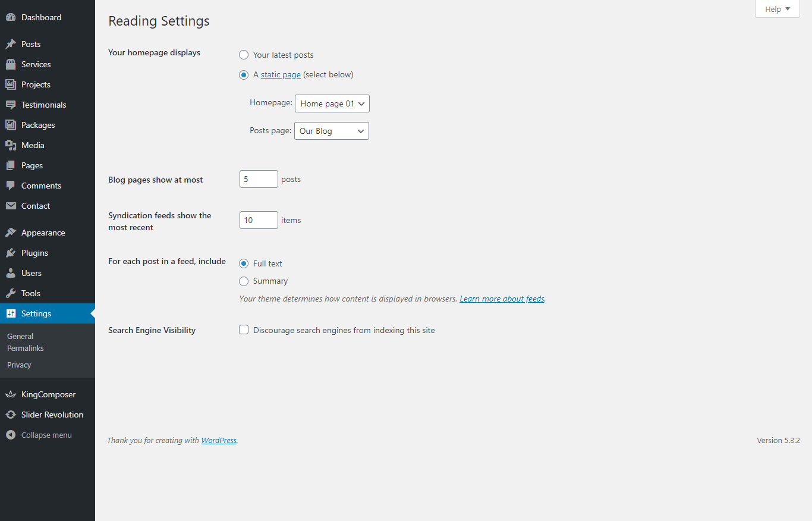Open the Permalinks settings submenu item
This screenshot has height=521, width=812.
(x=26, y=349)
